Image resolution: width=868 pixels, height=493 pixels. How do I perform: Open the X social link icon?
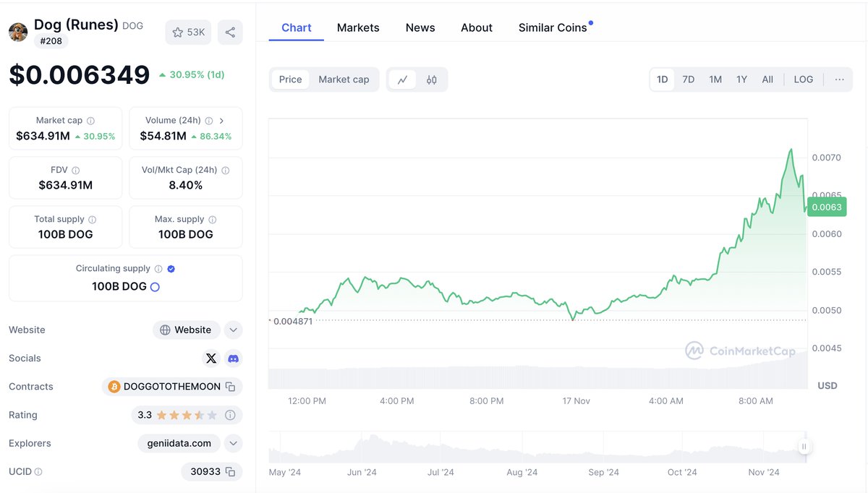point(210,358)
